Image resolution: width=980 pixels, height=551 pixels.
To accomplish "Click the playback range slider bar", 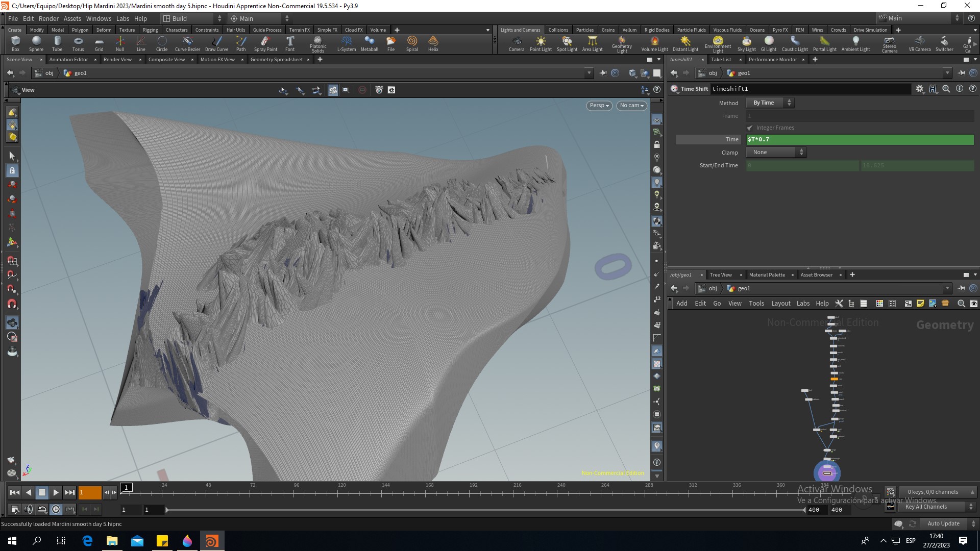I will click(485, 510).
